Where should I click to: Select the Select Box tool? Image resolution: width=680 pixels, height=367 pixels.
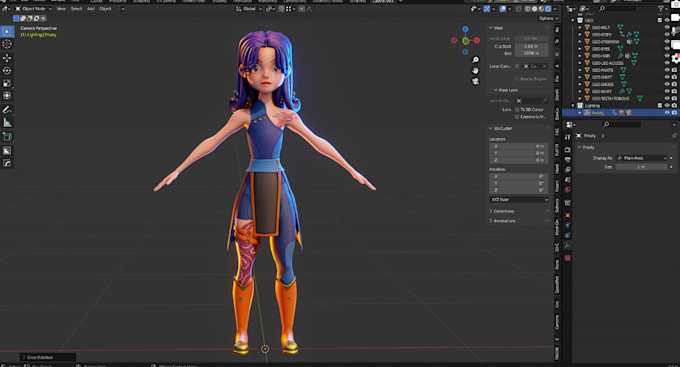point(7,31)
